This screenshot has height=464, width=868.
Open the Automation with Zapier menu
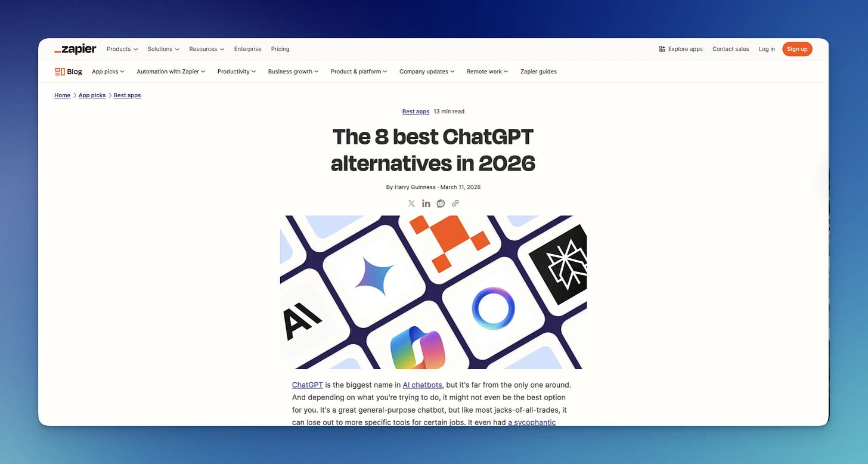pos(171,72)
